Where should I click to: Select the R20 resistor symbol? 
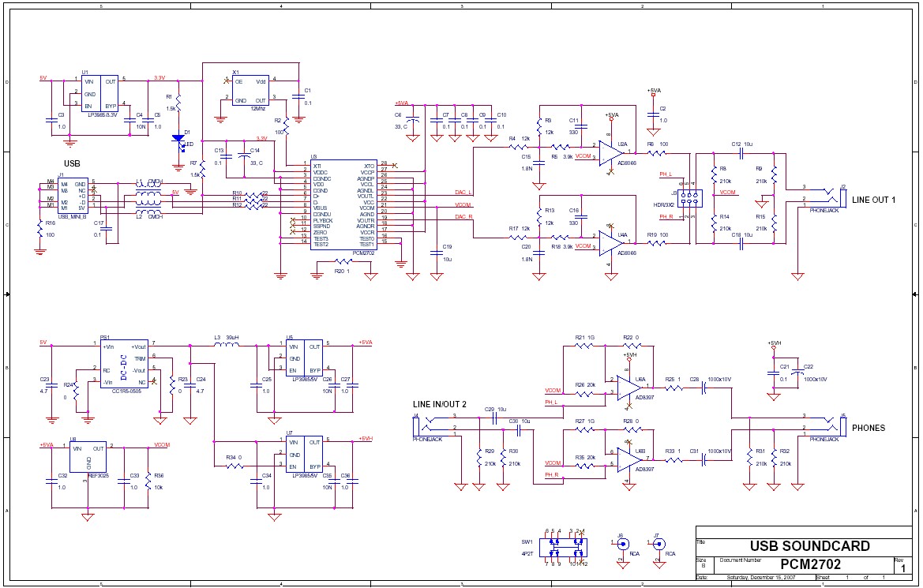tap(344, 262)
